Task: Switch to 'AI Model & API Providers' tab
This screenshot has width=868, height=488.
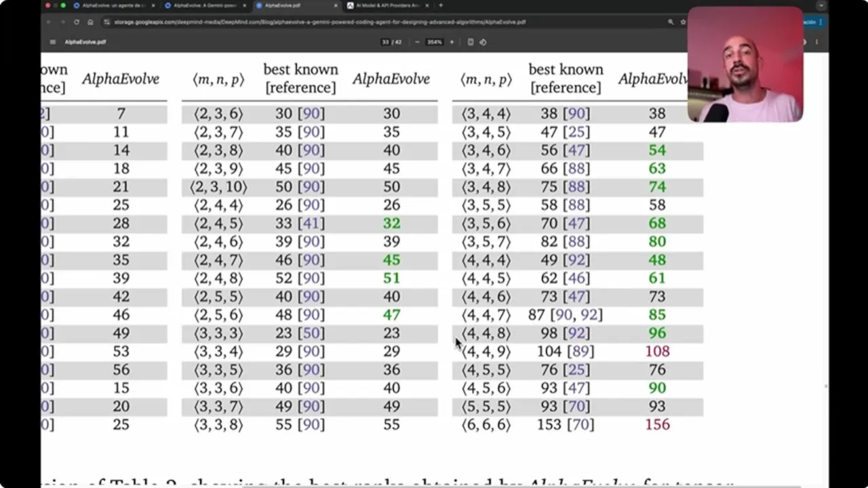Action: [x=388, y=5]
